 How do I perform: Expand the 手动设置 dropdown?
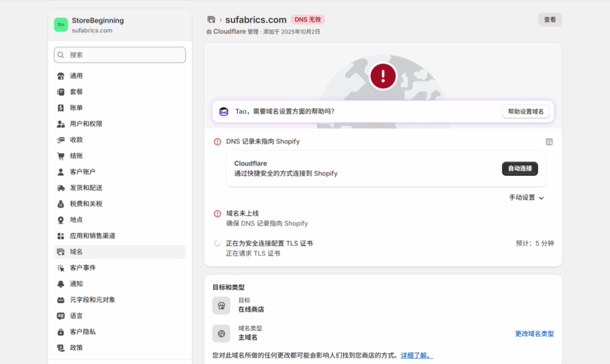[526, 198]
